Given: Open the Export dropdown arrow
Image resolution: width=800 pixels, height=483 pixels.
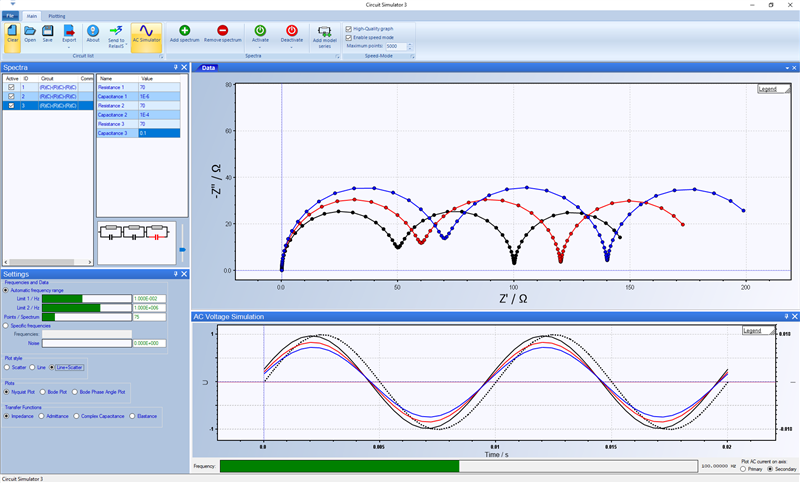Looking at the screenshot, I should (x=69, y=47).
